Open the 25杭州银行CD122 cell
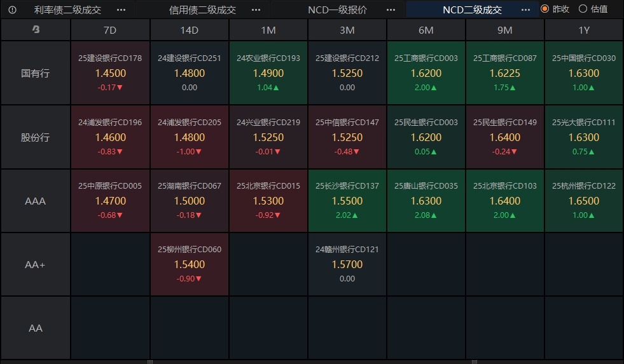The image size is (624, 364). pos(584,201)
